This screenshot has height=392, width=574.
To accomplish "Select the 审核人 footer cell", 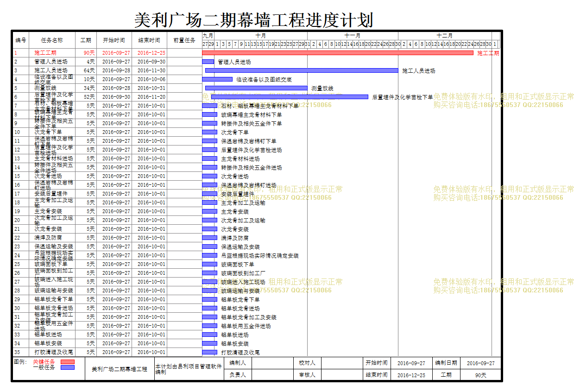I will pyautogui.click(x=307, y=375).
